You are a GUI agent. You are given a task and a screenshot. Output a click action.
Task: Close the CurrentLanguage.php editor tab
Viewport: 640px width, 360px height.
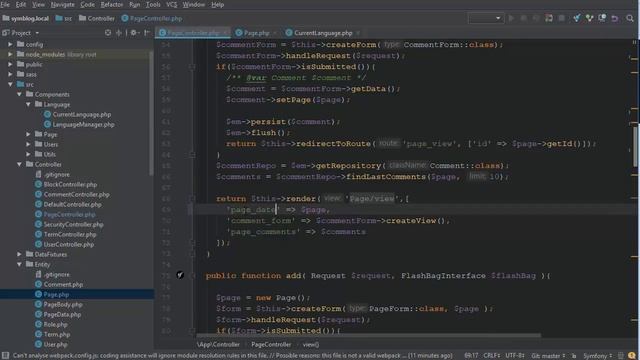pyautogui.click(x=358, y=33)
